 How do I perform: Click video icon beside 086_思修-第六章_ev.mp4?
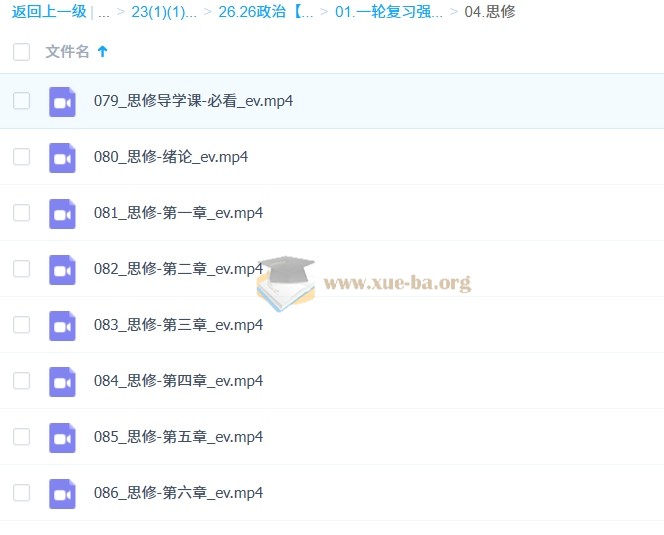click(x=63, y=493)
